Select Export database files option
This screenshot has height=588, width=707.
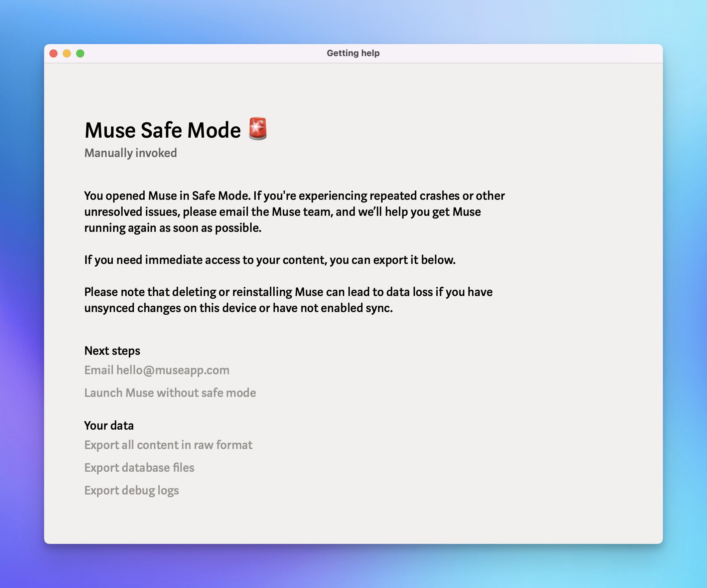(x=139, y=467)
